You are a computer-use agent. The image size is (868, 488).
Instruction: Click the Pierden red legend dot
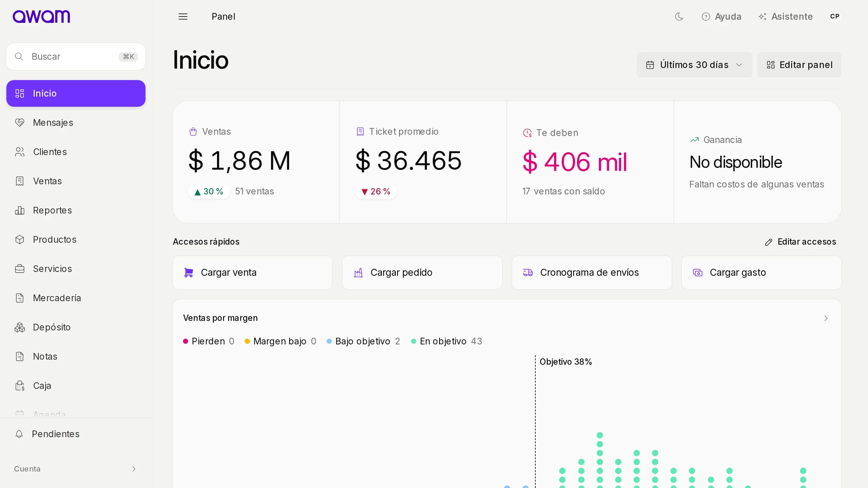point(185,342)
